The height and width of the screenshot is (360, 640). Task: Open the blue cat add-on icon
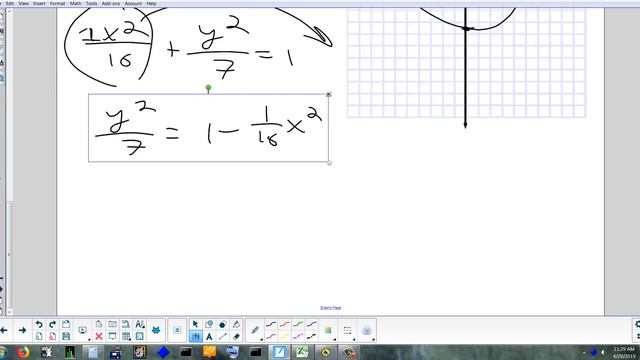point(156,330)
